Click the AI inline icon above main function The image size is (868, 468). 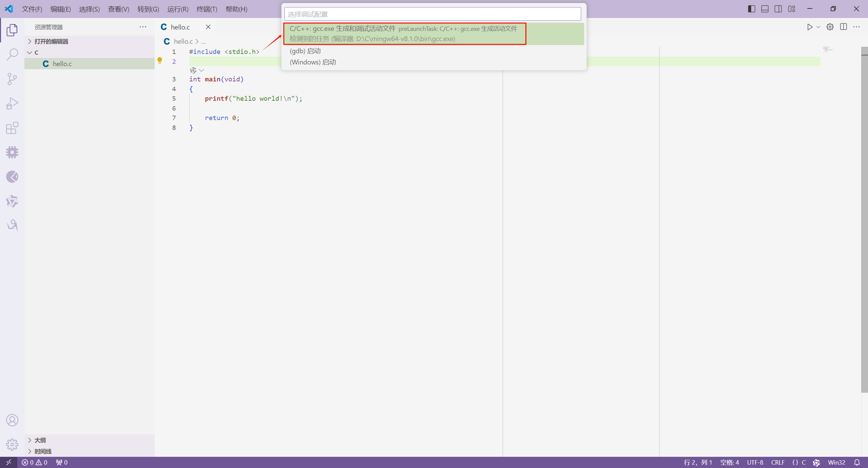[x=193, y=70]
